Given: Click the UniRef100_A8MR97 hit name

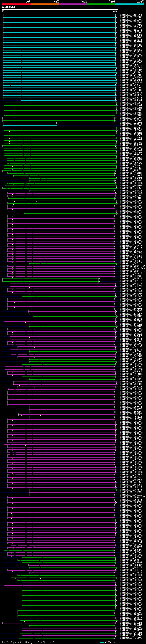Looking at the screenshot, I should point(131,153).
